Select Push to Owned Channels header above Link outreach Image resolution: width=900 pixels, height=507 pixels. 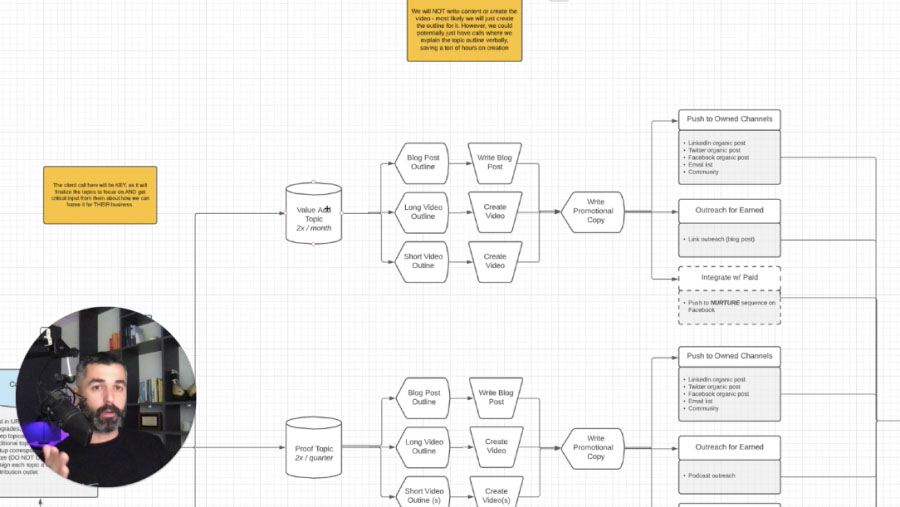(730, 119)
